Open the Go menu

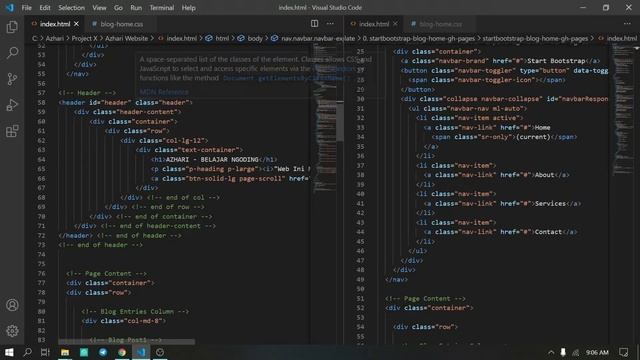[x=118, y=8]
